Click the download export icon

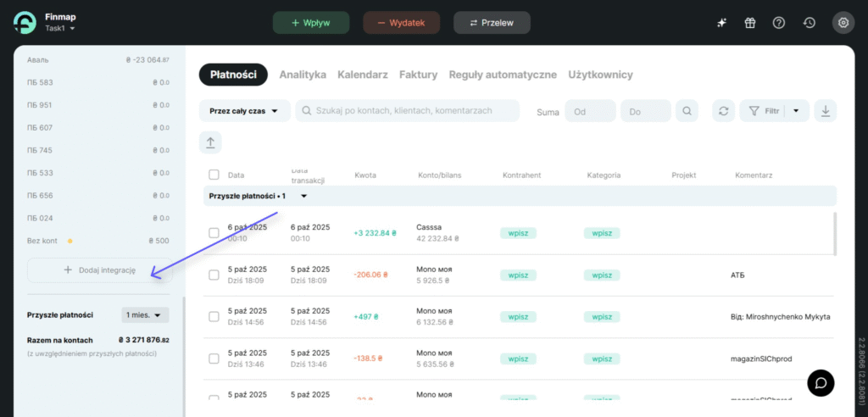point(826,111)
